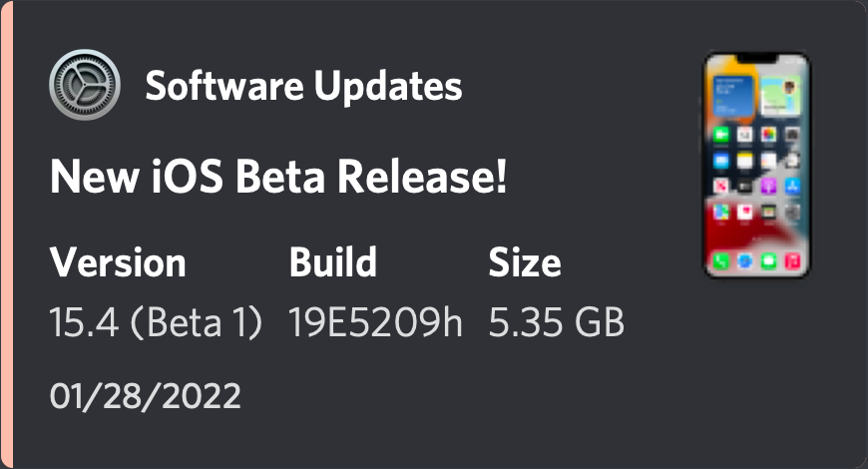Click the green Phone icon in the iPhone dock

(x=720, y=262)
